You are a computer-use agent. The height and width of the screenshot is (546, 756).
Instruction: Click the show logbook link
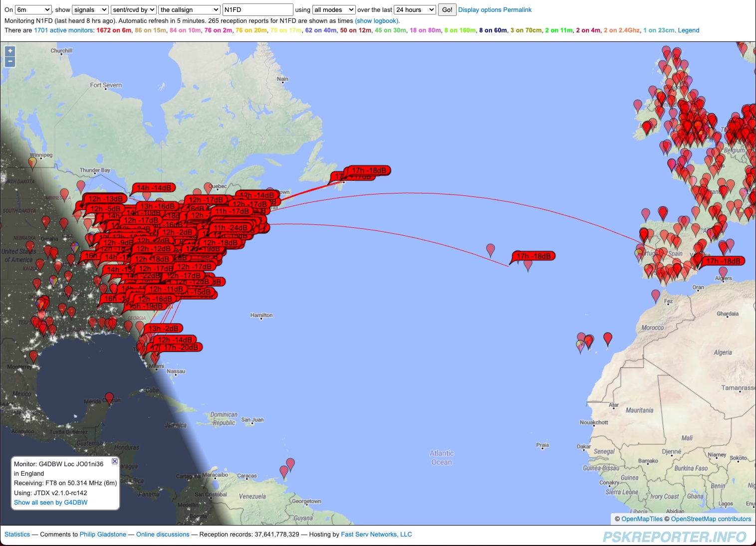(377, 21)
